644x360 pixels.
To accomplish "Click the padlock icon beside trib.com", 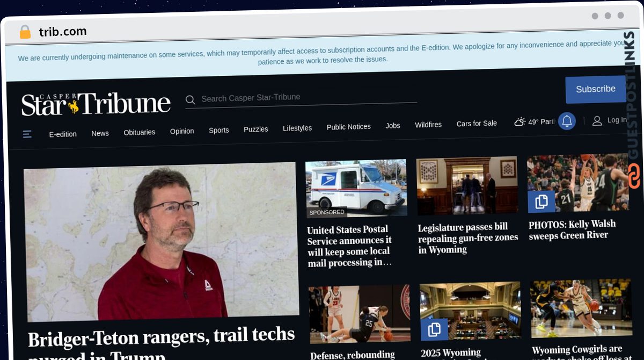I will coord(25,32).
